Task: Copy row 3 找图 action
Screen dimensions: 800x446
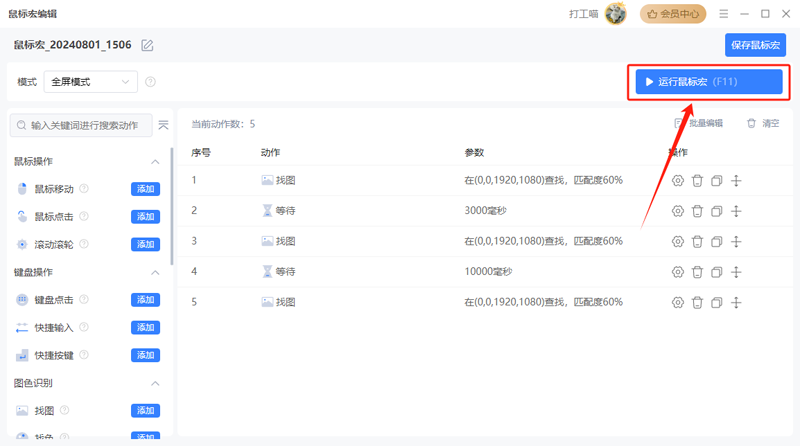Action: click(x=716, y=241)
